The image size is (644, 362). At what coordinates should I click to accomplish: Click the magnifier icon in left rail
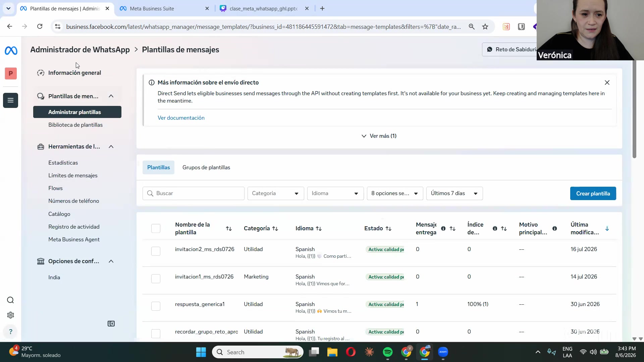[10, 300]
